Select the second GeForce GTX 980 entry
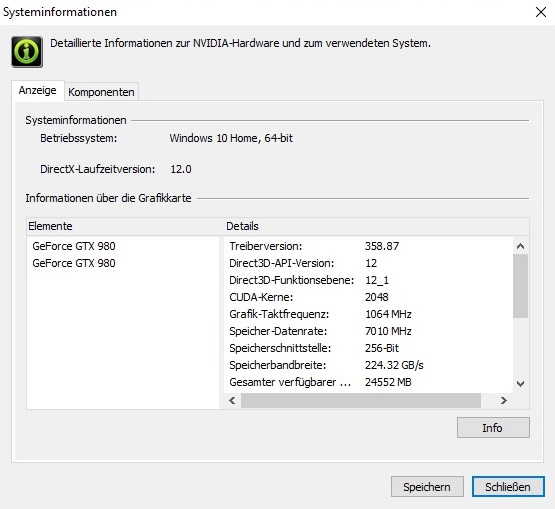Image resolution: width=555 pixels, height=509 pixels. [x=74, y=263]
